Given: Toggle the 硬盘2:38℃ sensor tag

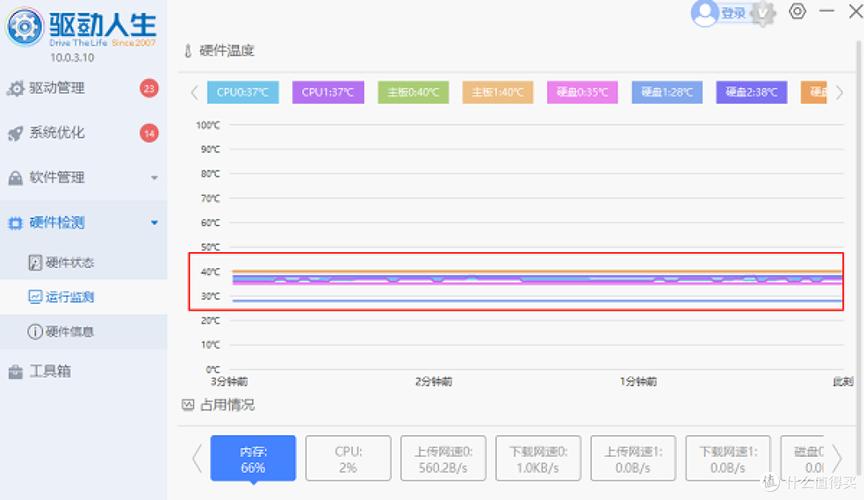Looking at the screenshot, I should 752,92.
